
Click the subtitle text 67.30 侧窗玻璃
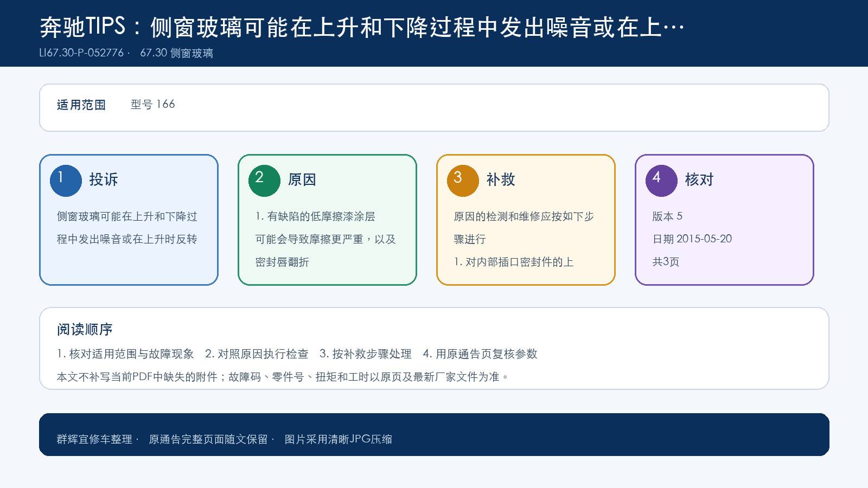[x=176, y=53]
